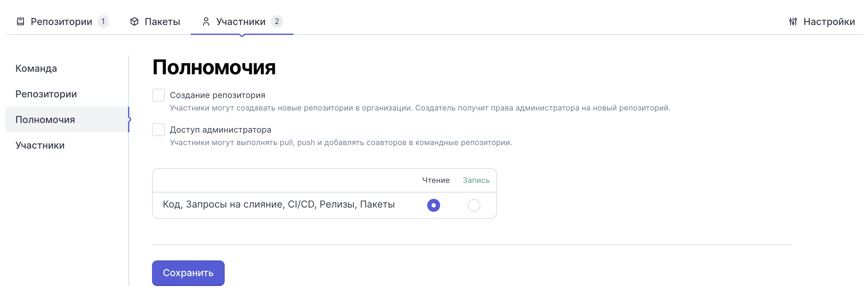This screenshot has width=868, height=303.
Task: Click the Участники count badge showing 2
Action: pos(277,21)
